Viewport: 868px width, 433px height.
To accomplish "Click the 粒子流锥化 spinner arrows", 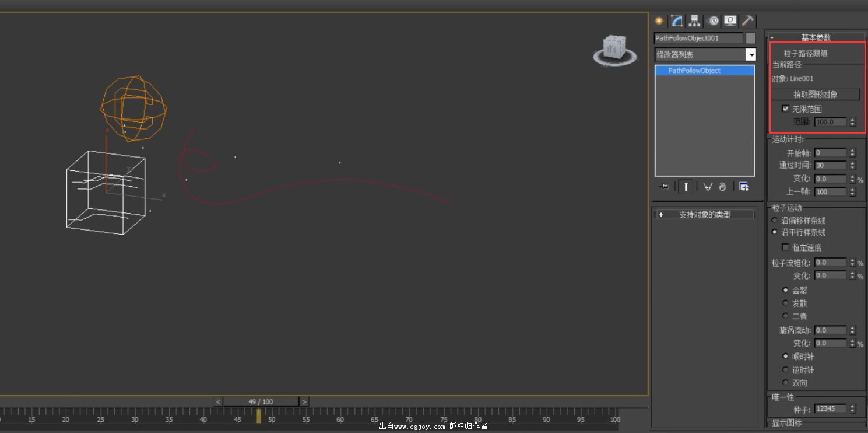I will point(853,263).
